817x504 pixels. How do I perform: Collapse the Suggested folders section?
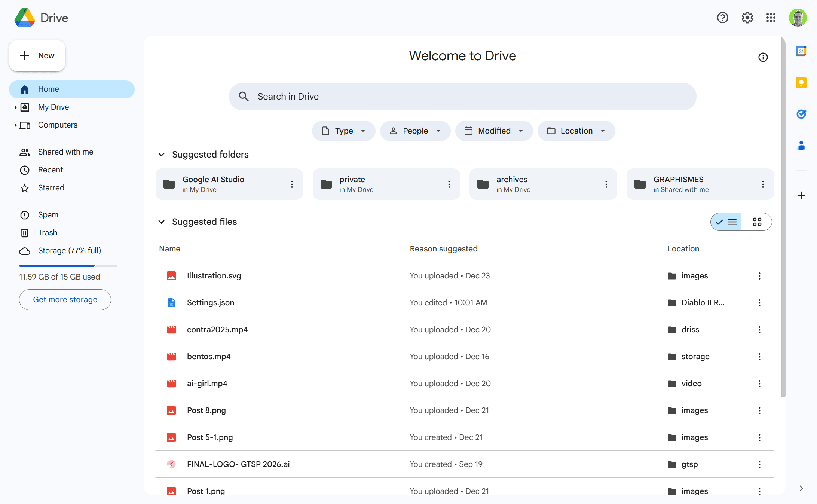tap(162, 155)
